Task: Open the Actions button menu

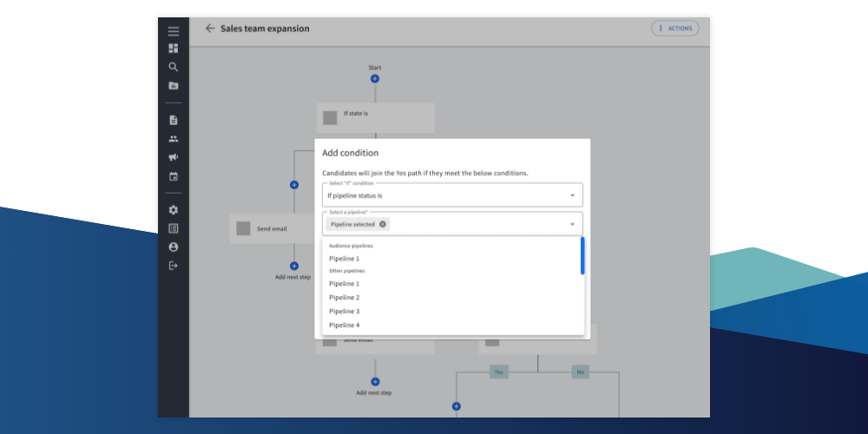Action: click(674, 29)
